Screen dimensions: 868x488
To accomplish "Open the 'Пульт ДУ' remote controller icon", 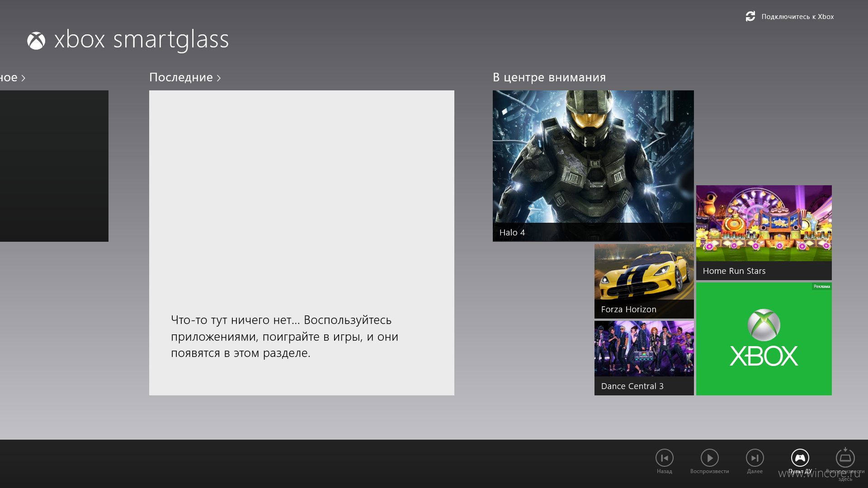I will pyautogui.click(x=800, y=458).
